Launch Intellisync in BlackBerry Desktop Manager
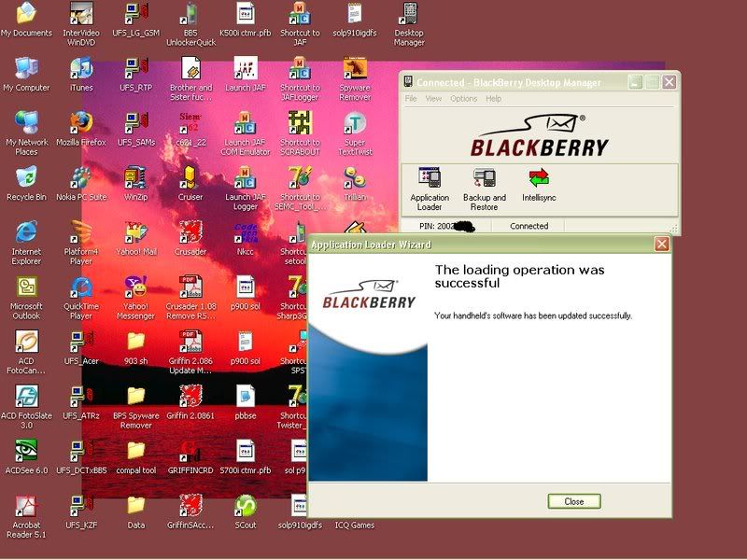This screenshot has height=560, width=747. point(539,185)
